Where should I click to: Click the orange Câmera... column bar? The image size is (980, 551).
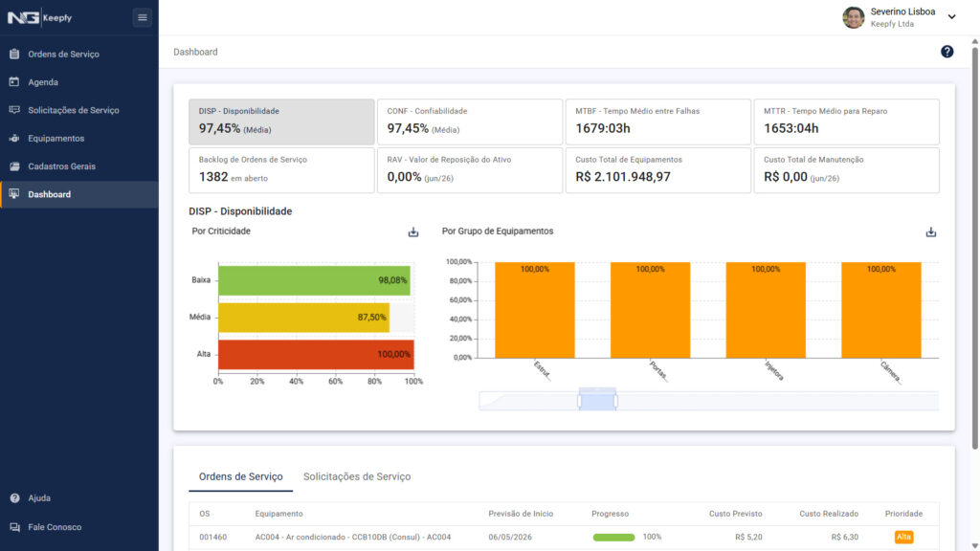881,310
